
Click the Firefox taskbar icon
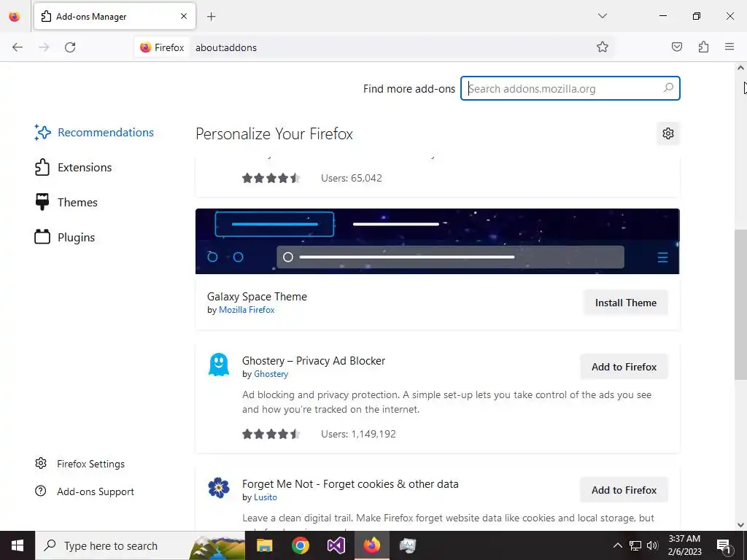[371, 545]
